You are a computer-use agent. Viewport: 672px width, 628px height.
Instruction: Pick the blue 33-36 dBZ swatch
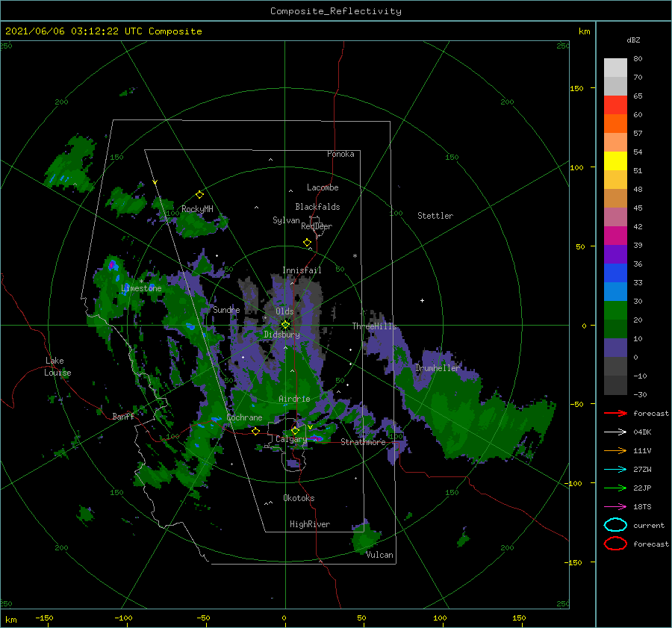(615, 273)
